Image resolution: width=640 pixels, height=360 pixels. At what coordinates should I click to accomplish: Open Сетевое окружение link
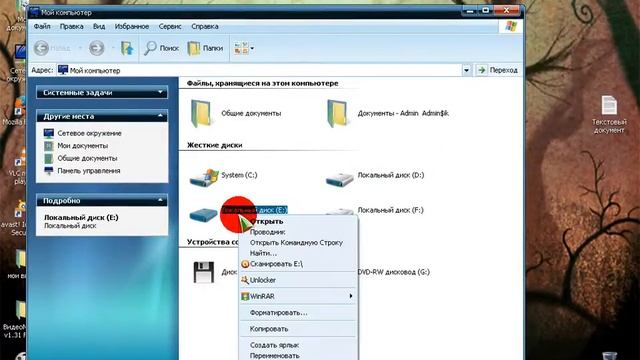[x=89, y=133]
